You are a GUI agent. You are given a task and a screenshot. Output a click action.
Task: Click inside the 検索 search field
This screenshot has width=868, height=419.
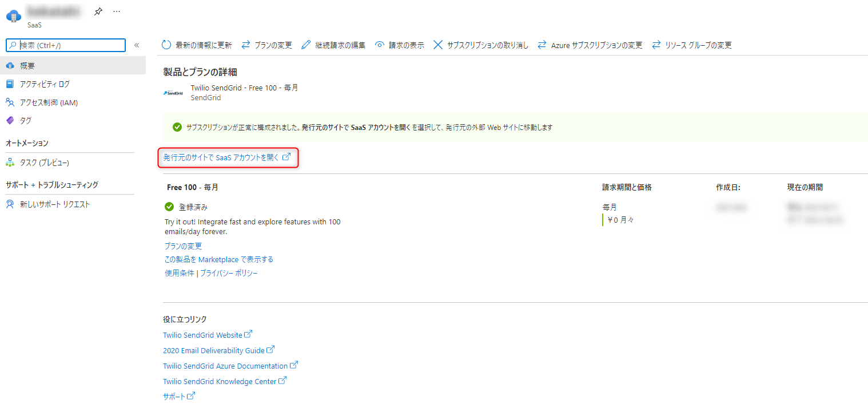65,45
